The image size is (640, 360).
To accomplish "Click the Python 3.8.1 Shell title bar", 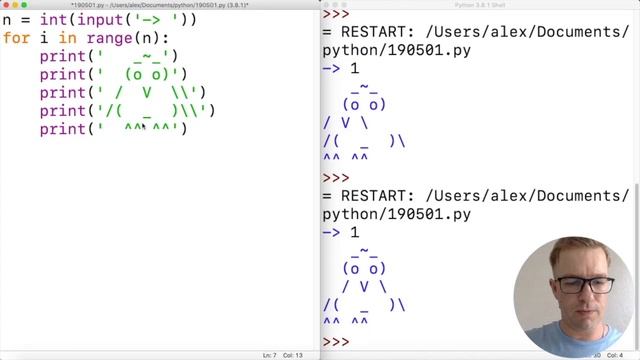I will tap(480, 5).
